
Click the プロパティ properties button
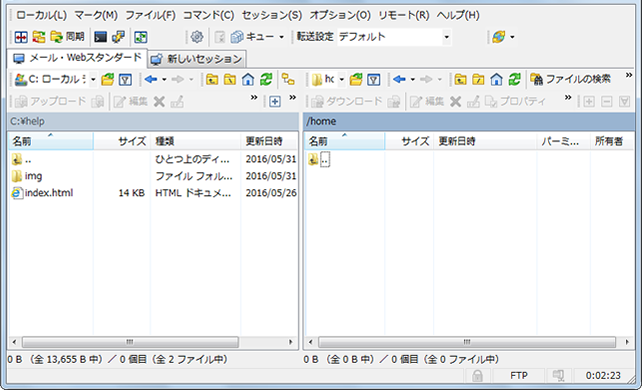pyautogui.click(x=515, y=101)
